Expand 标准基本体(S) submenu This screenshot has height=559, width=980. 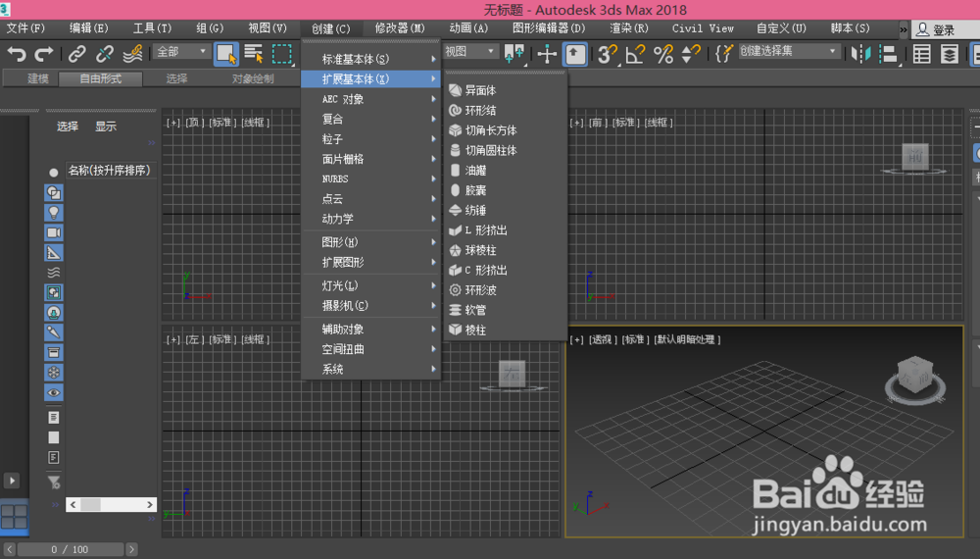point(371,59)
